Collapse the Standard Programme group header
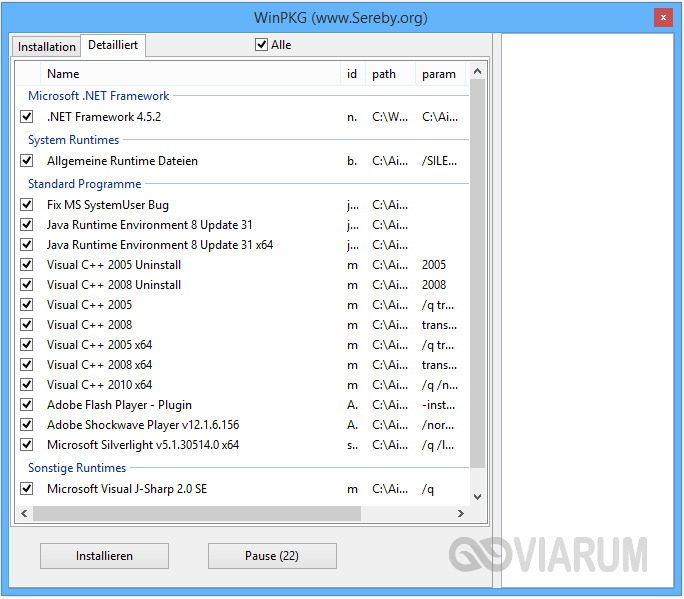 click(x=85, y=184)
